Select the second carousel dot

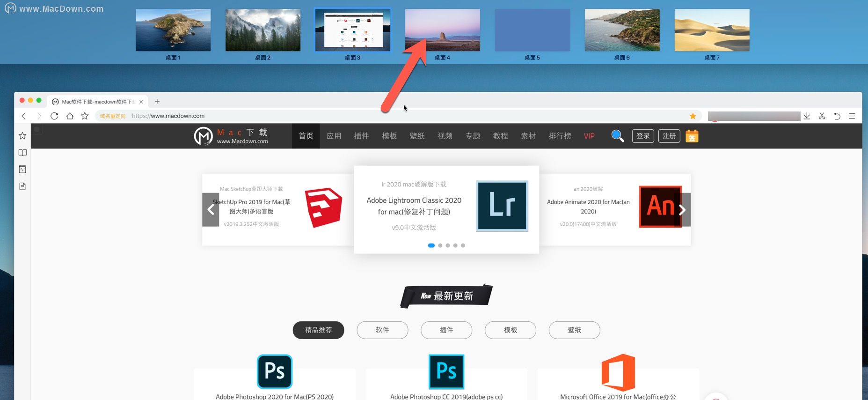(x=440, y=245)
